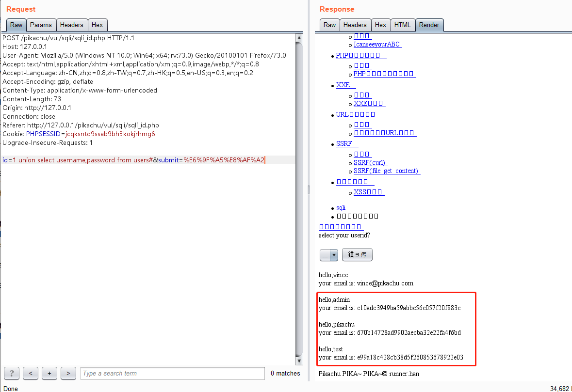572x392 pixels.
Task: Open Headers tab in Request panel
Action: tap(71, 25)
